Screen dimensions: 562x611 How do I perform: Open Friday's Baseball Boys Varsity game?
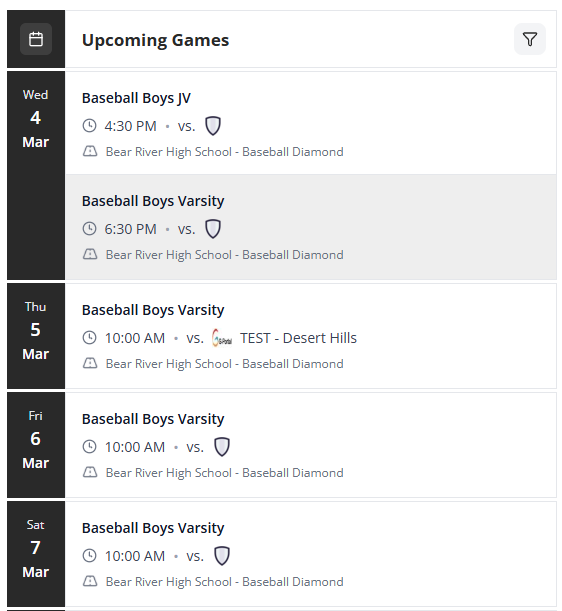tap(311, 445)
